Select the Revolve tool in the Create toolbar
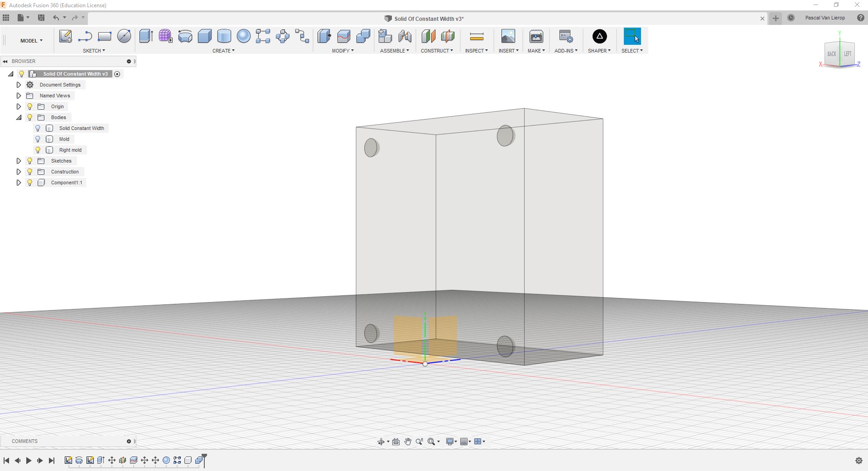 [x=185, y=36]
